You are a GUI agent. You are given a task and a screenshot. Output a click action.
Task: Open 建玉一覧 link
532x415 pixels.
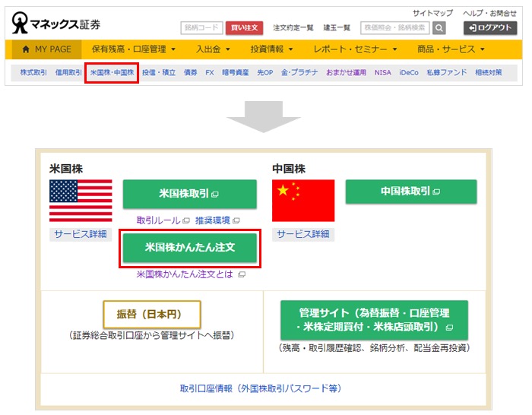337,28
